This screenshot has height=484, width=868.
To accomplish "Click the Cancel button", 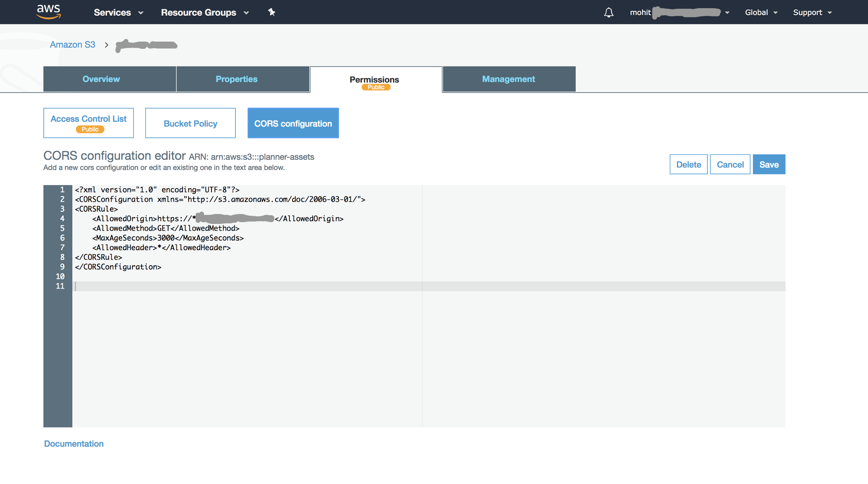I will click(730, 165).
